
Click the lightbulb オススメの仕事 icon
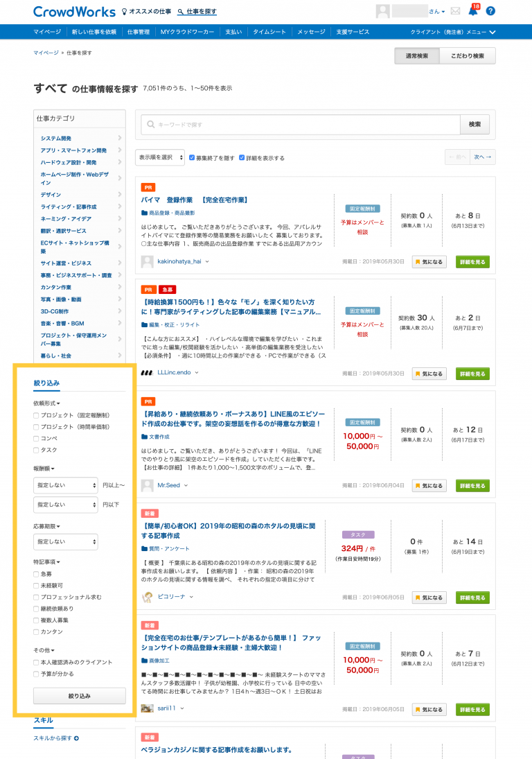pyautogui.click(x=124, y=12)
